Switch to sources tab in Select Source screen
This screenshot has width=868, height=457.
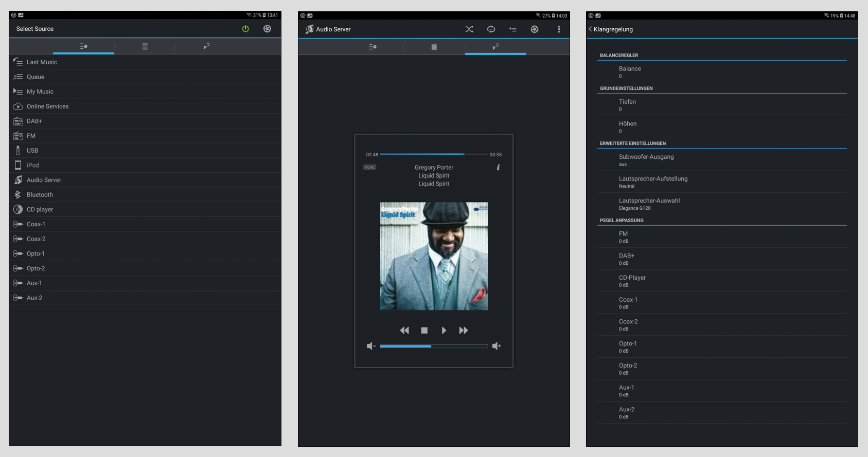point(83,46)
